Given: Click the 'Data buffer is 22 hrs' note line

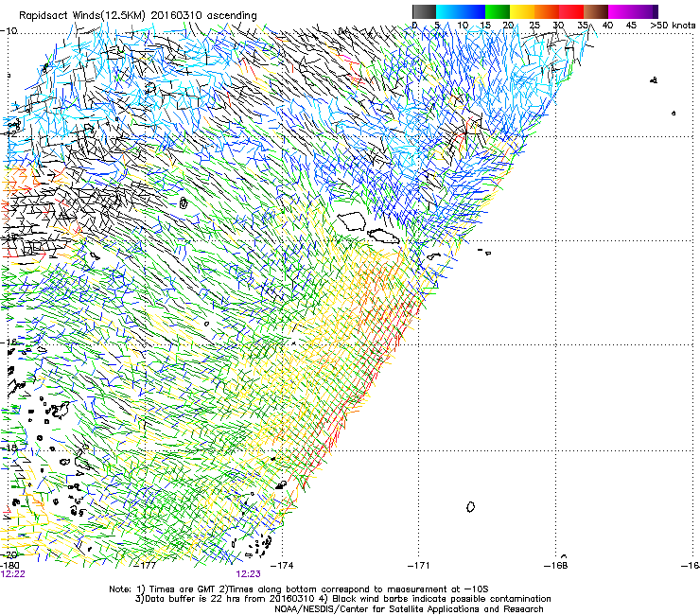Looking at the screenshot, I should point(342,599).
